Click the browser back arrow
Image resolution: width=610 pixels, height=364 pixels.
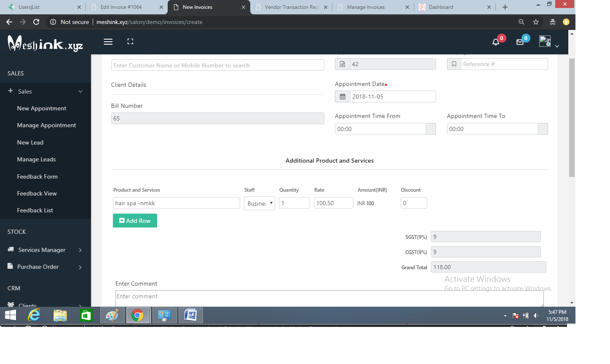tap(9, 22)
